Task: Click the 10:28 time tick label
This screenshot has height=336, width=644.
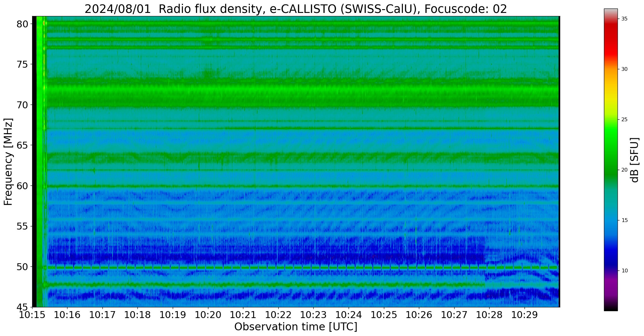Action: click(x=489, y=315)
